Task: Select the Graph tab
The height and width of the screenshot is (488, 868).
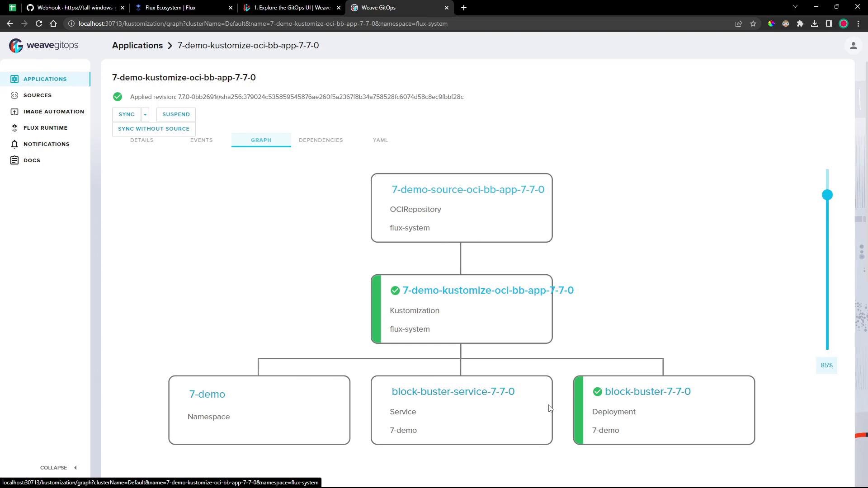Action: coord(261,140)
